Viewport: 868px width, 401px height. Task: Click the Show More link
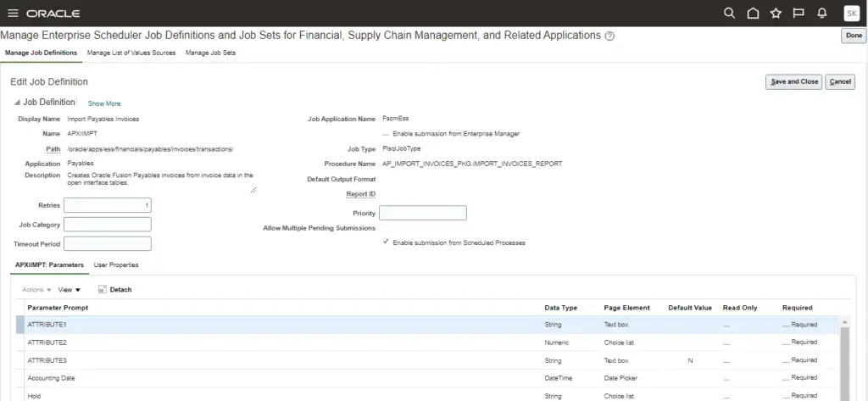104,103
